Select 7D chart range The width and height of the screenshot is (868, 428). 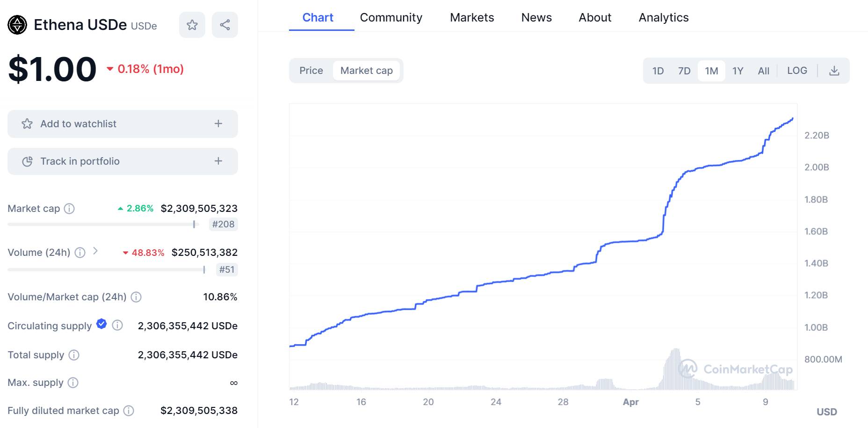point(684,71)
